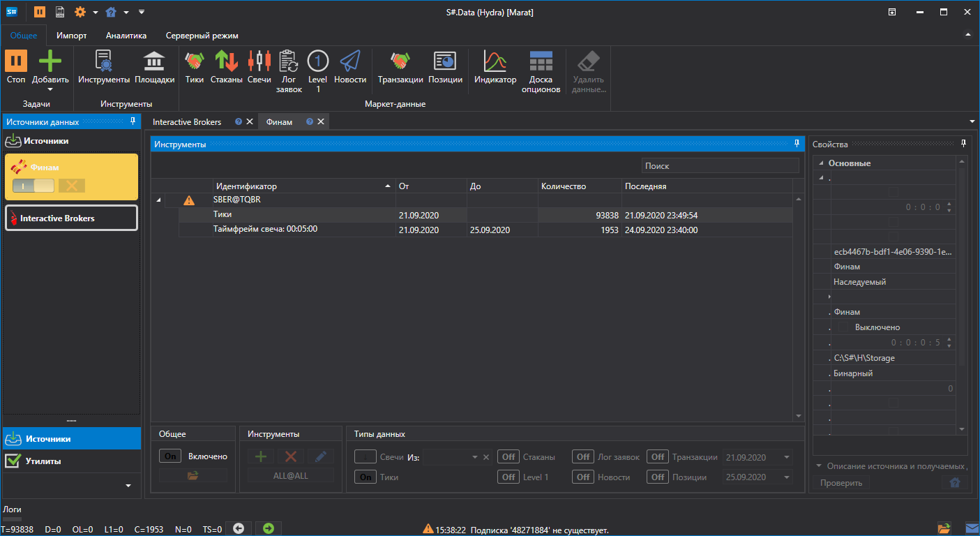This screenshot has height=536, width=980.
Task: Click the pin icon of Источники данных panel
Action: 133,121
